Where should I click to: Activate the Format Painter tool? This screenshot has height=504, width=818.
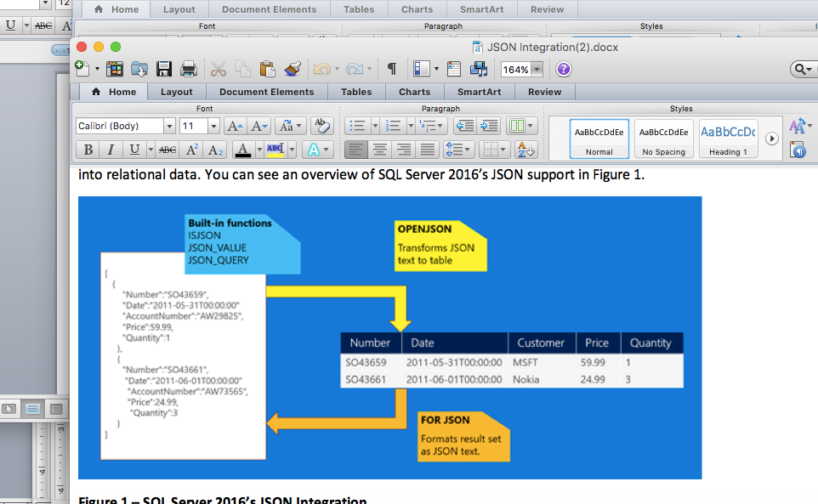[x=292, y=67]
